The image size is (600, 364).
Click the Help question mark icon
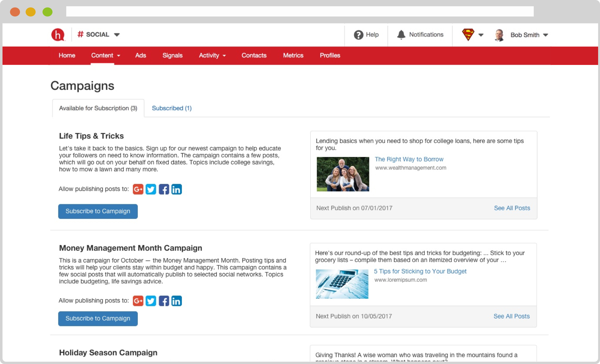coord(358,35)
